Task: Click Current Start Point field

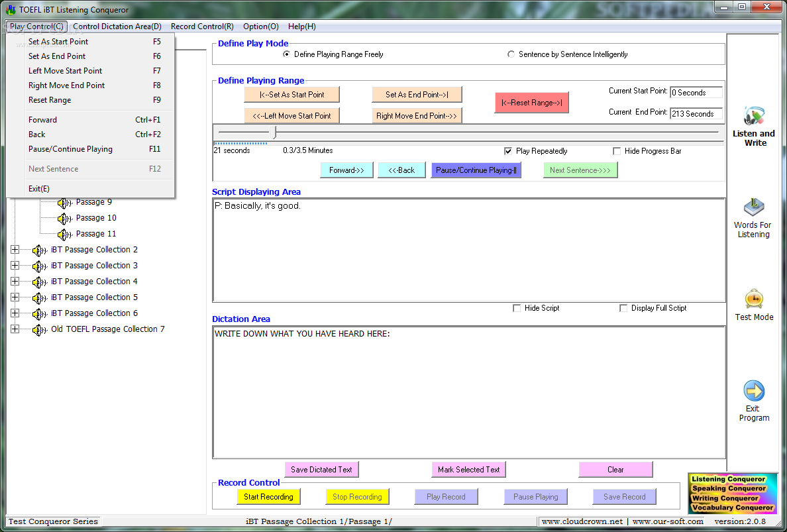Action: pos(696,92)
